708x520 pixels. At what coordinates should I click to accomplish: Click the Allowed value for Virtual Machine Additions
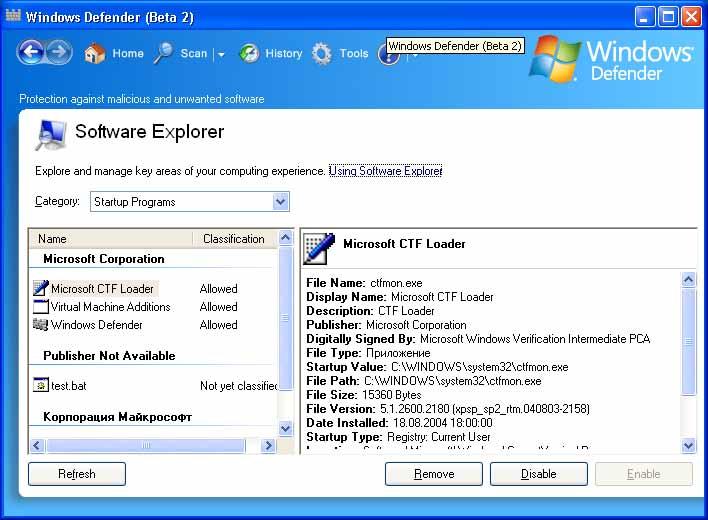pos(219,307)
